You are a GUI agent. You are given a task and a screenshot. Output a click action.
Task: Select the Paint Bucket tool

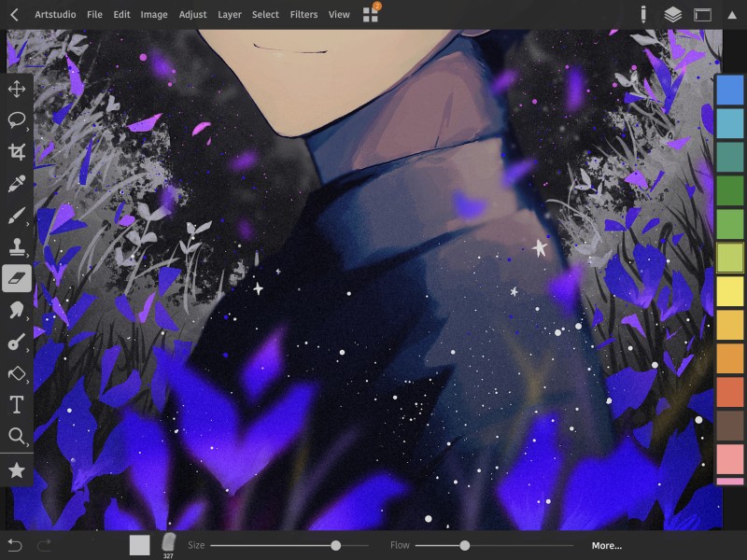click(17, 373)
